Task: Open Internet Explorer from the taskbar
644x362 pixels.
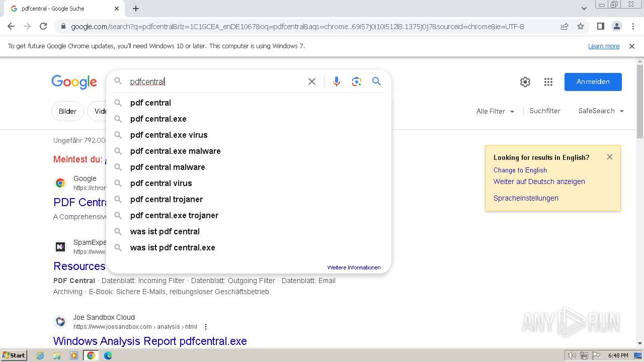Action: click(40, 355)
